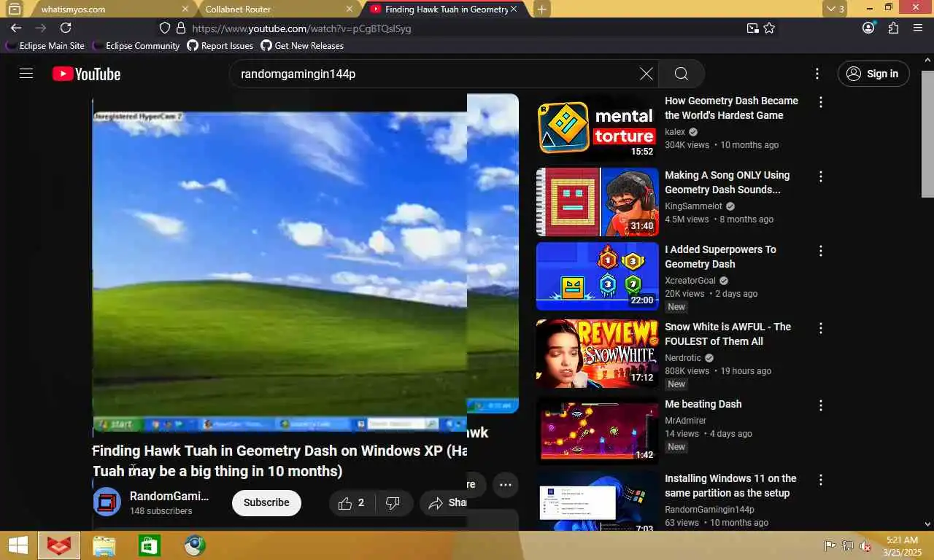Image resolution: width=934 pixels, height=560 pixels.
Task: Open options for Making A Song video
Action: point(821,176)
